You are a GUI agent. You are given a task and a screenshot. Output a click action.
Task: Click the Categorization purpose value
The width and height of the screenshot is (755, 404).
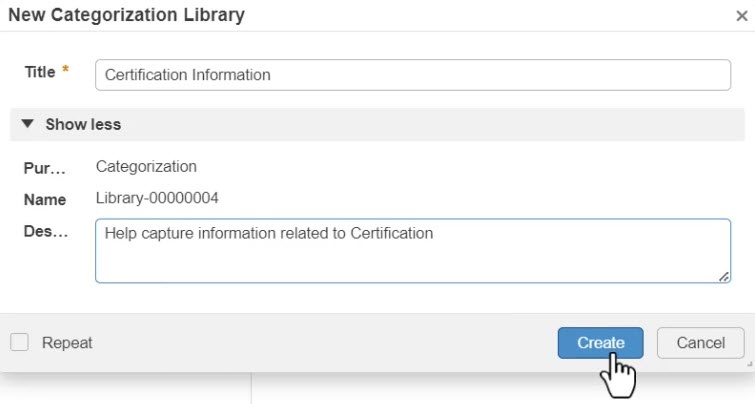146,167
